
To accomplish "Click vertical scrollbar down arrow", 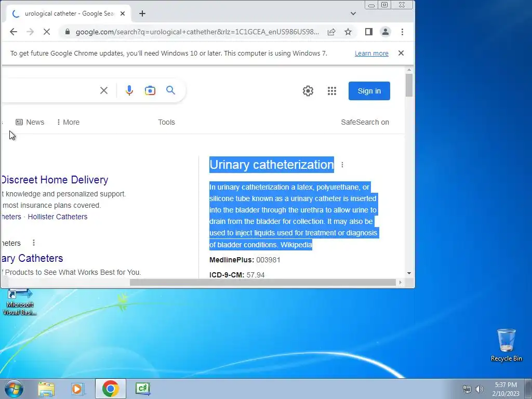I will (409, 273).
